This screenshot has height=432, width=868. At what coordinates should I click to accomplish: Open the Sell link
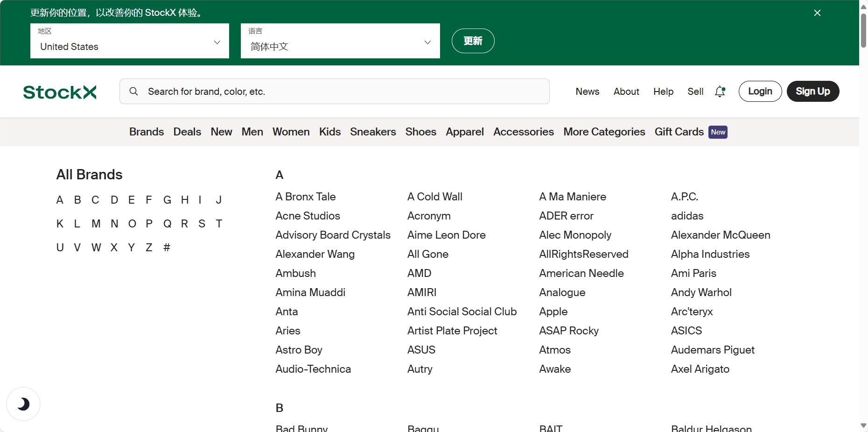pyautogui.click(x=695, y=92)
